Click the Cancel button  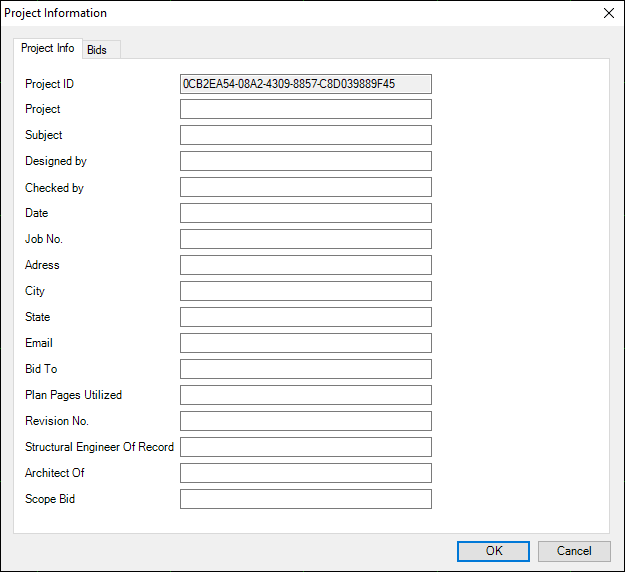(x=573, y=551)
